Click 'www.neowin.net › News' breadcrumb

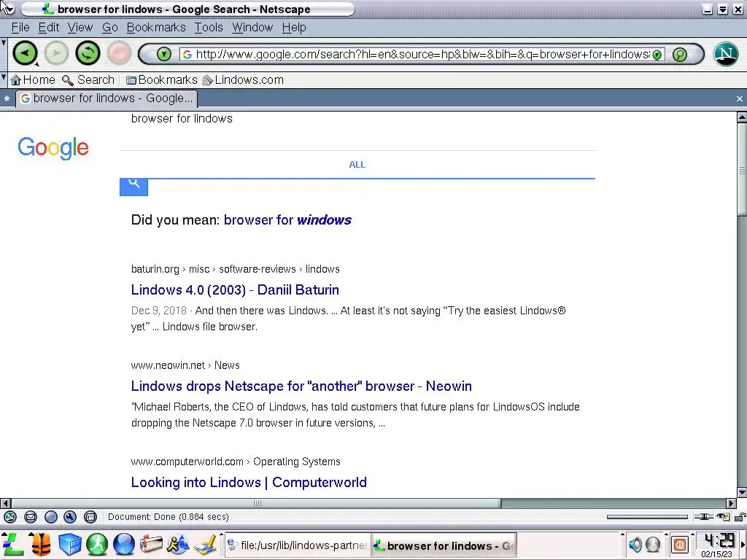click(x=185, y=365)
